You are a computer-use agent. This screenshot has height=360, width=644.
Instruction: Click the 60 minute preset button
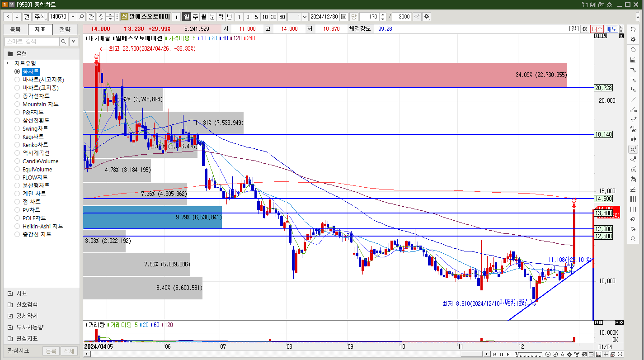coord(282,17)
